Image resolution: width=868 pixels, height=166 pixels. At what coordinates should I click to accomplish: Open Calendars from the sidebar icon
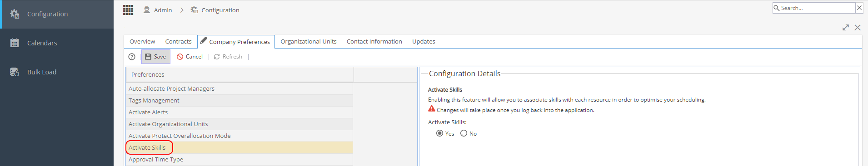click(x=15, y=43)
